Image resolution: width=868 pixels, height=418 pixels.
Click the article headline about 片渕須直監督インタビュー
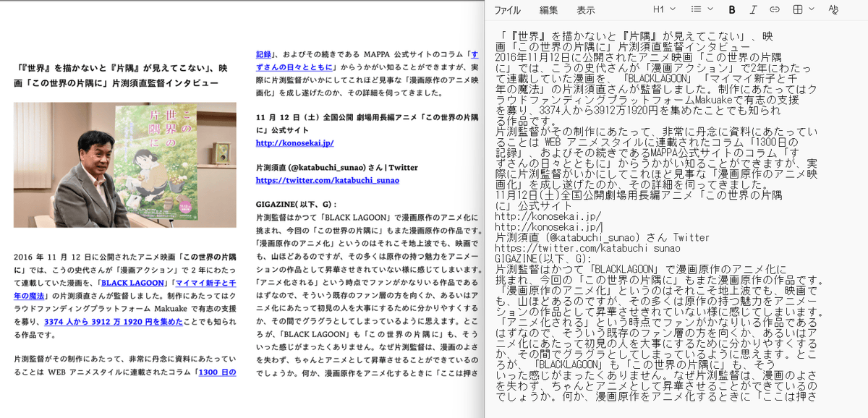121,76
